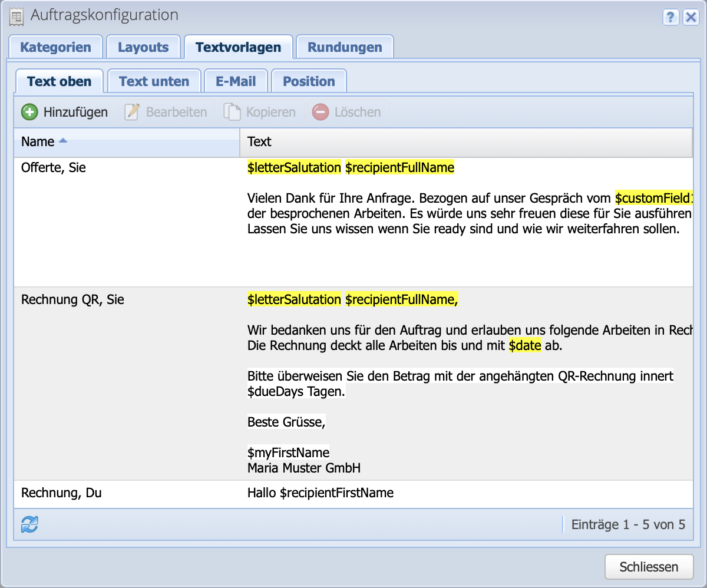Select the Text oben sub-tab

coord(59,81)
